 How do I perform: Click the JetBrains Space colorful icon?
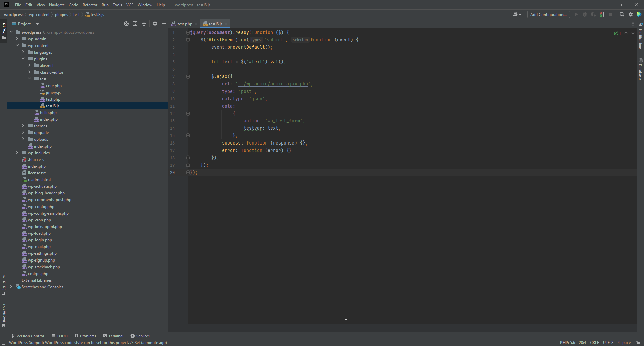[x=639, y=14]
